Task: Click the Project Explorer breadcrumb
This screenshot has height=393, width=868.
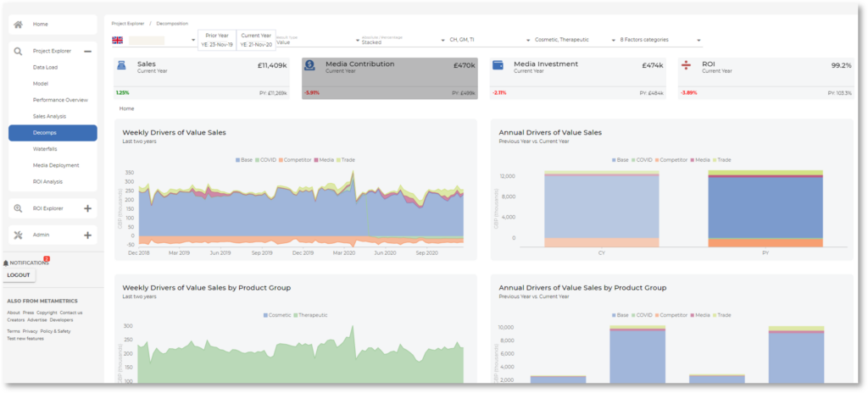Action: coord(128,24)
